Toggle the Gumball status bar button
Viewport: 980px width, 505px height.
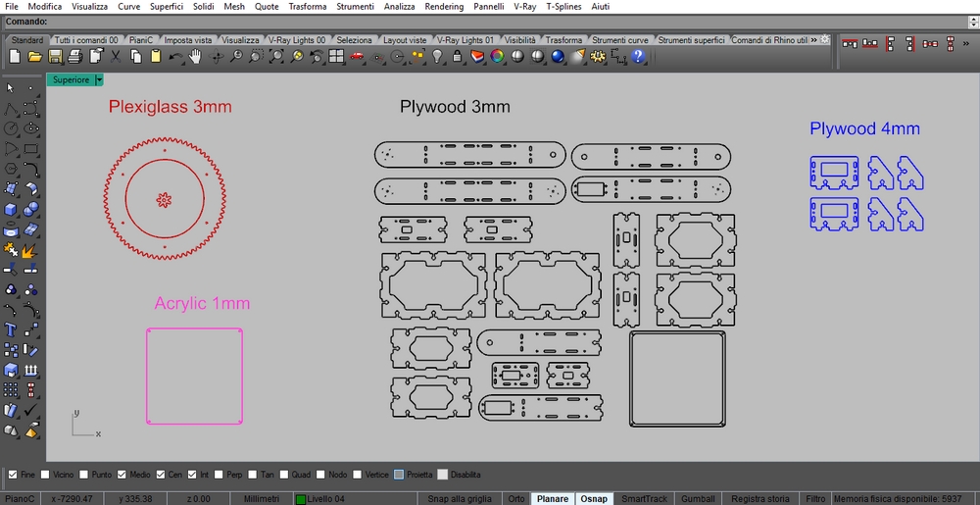pos(698,499)
